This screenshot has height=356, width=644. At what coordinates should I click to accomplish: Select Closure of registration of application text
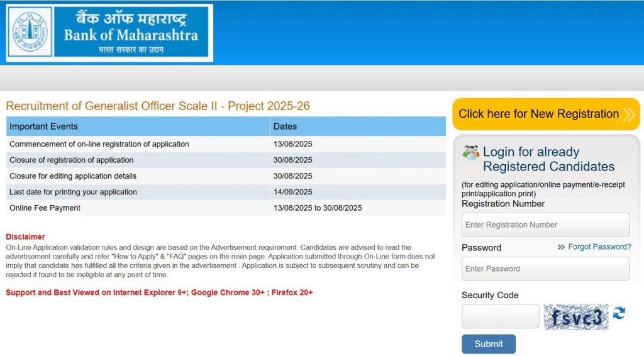click(x=72, y=160)
